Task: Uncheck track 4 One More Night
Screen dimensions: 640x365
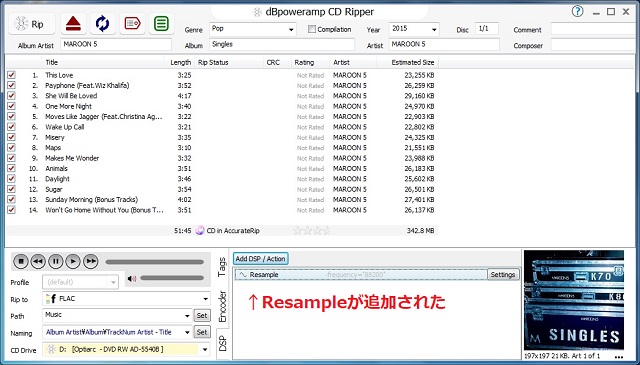Action: [x=11, y=106]
